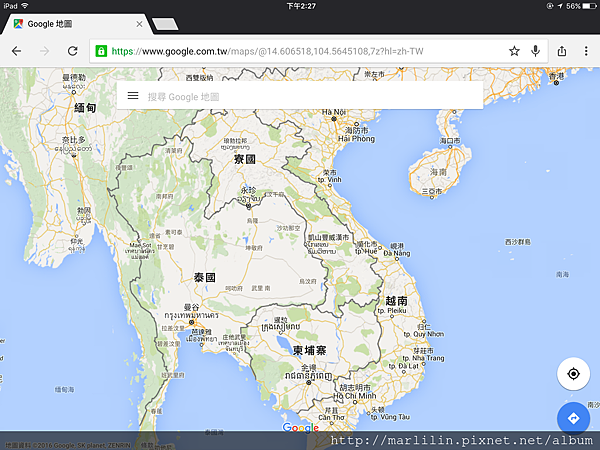Click the 海口市 label
600x450 pixels.
coord(450,141)
